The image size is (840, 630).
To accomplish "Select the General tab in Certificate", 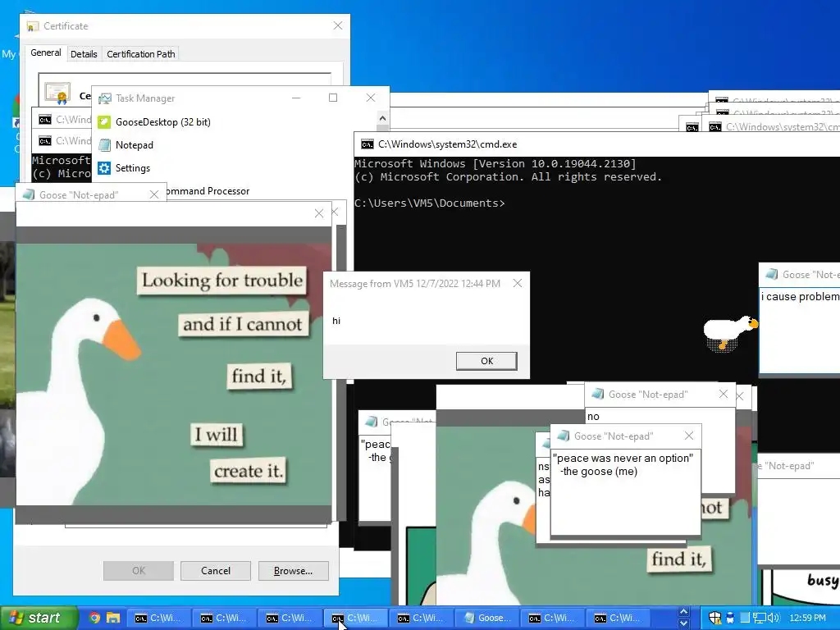I will (46, 52).
